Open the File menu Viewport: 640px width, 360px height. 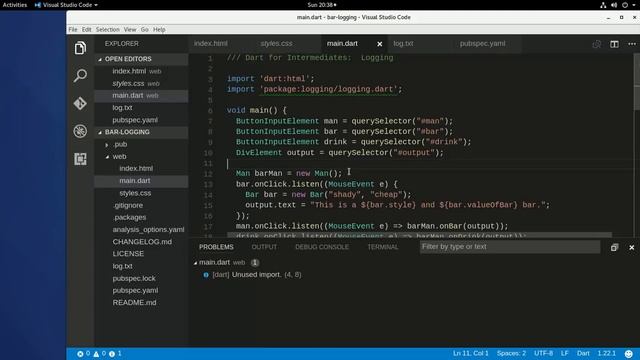point(73,29)
